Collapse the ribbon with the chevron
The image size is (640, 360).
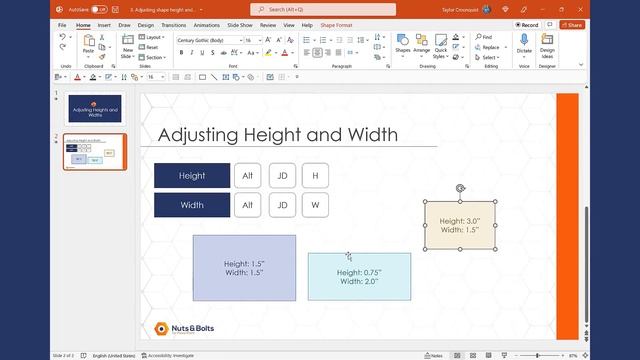click(x=581, y=64)
